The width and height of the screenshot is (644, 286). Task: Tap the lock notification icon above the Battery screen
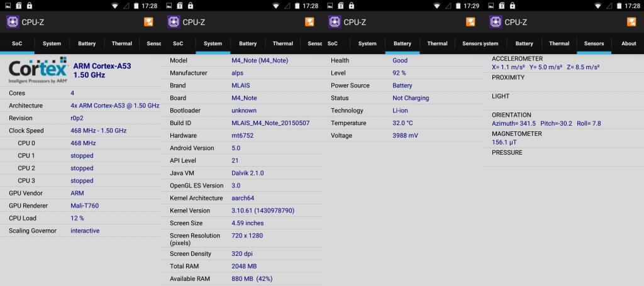(x=351, y=6)
